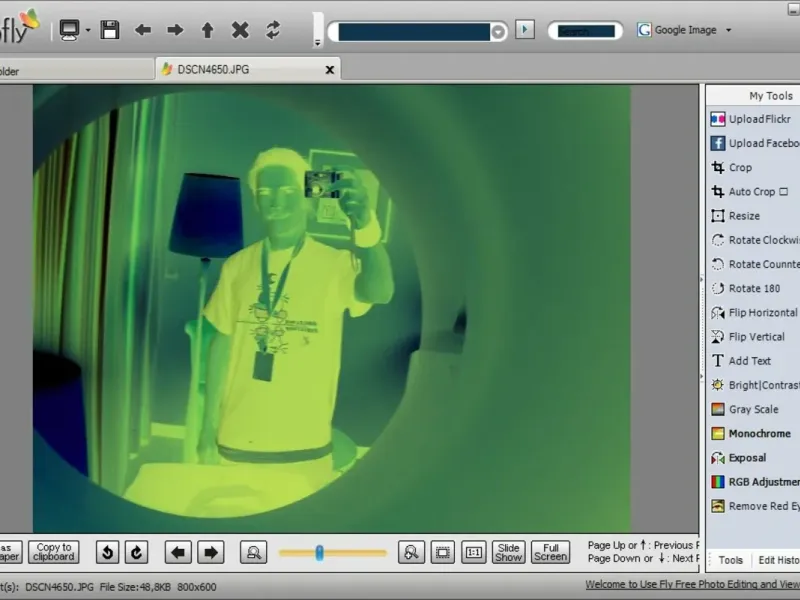Click the refresh arrows icon in top toolbar
Image resolution: width=800 pixels, height=600 pixels.
tap(273, 30)
